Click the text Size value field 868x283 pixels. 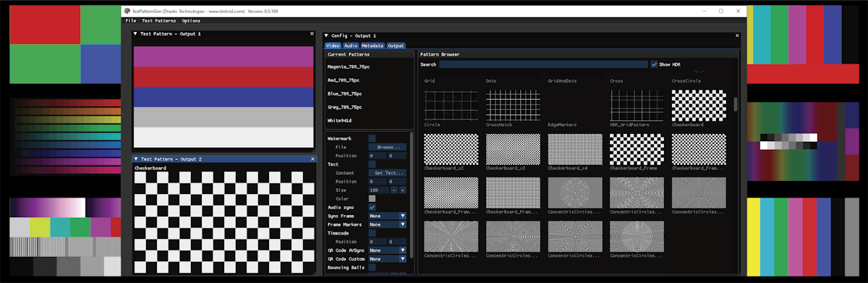coord(379,190)
